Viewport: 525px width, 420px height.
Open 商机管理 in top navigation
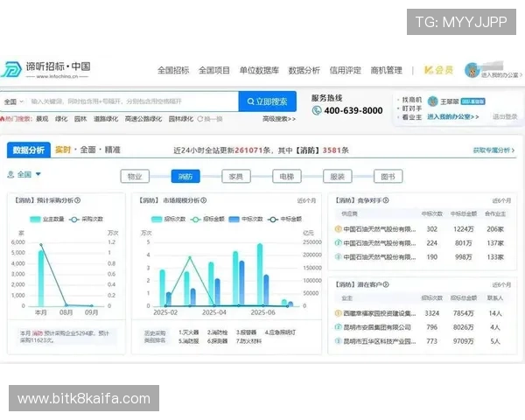tap(386, 70)
